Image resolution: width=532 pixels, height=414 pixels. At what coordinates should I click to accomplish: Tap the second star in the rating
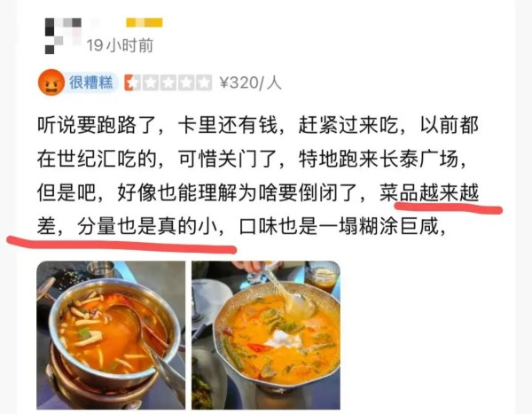click(x=151, y=82)
